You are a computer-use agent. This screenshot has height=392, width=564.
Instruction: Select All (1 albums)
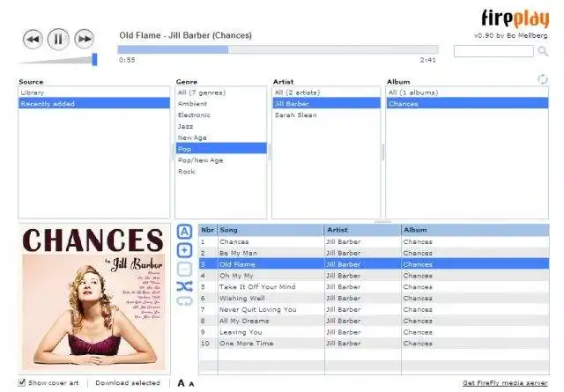click(467, 92)
